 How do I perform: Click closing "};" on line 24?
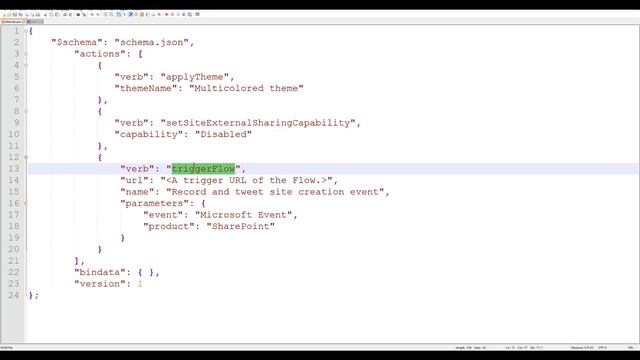(x=33, y=295)
